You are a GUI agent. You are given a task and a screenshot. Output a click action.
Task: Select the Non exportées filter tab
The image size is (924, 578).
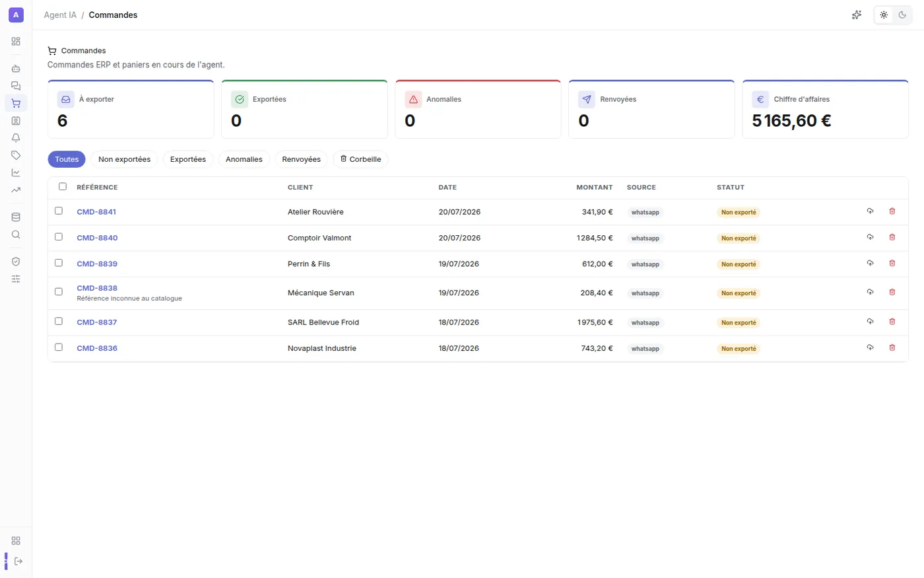point(124,159)
